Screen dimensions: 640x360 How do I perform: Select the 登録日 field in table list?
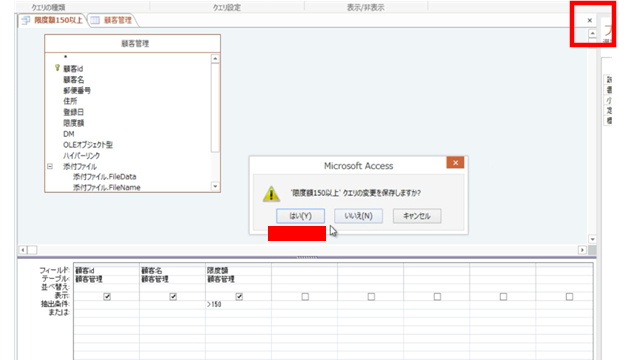(x=73, y=112)
